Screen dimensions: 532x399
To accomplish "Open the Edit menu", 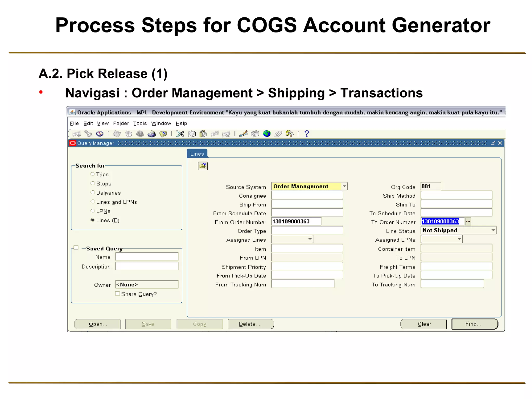I will (x=88, y=123).
